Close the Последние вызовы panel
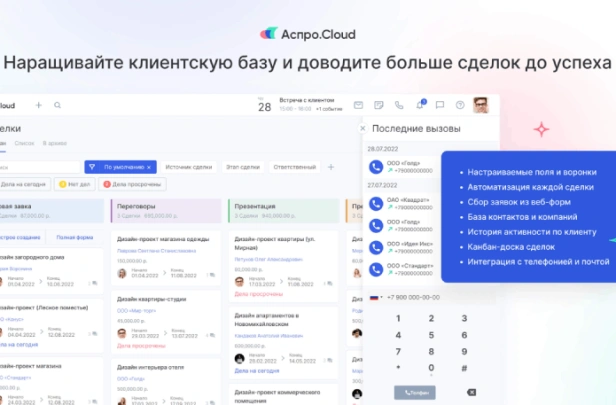The height and width of the screenshot is (405, 616). pos(363,128)
